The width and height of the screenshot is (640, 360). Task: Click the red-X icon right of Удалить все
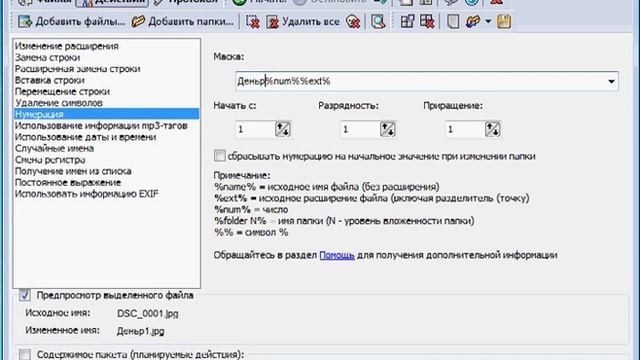(353, 22)
